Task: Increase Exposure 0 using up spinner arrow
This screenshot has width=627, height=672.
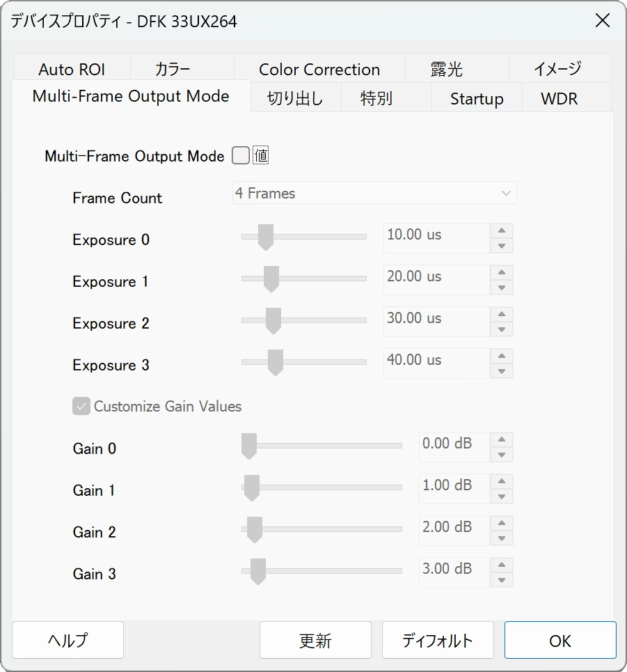Action: point(501,231)
